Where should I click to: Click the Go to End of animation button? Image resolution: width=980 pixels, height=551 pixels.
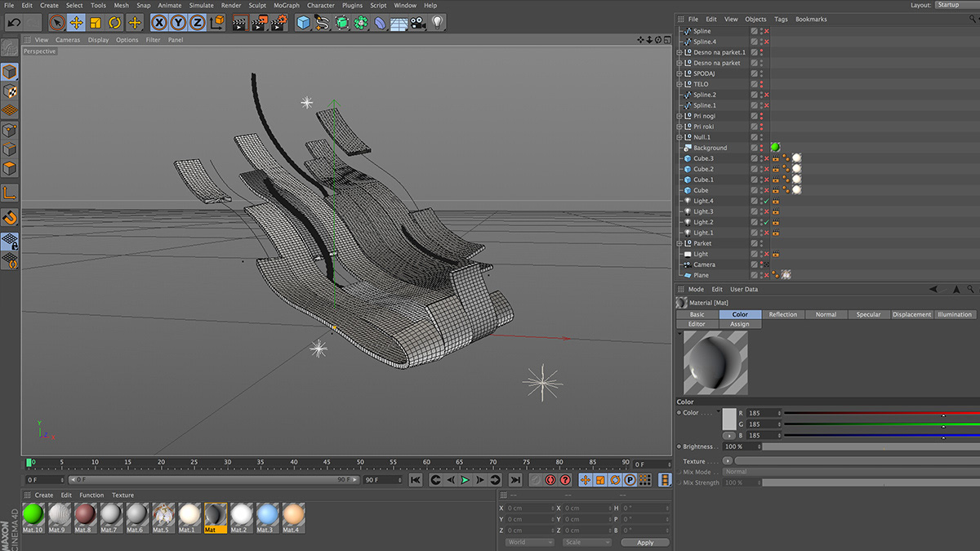tap(515, 480)
